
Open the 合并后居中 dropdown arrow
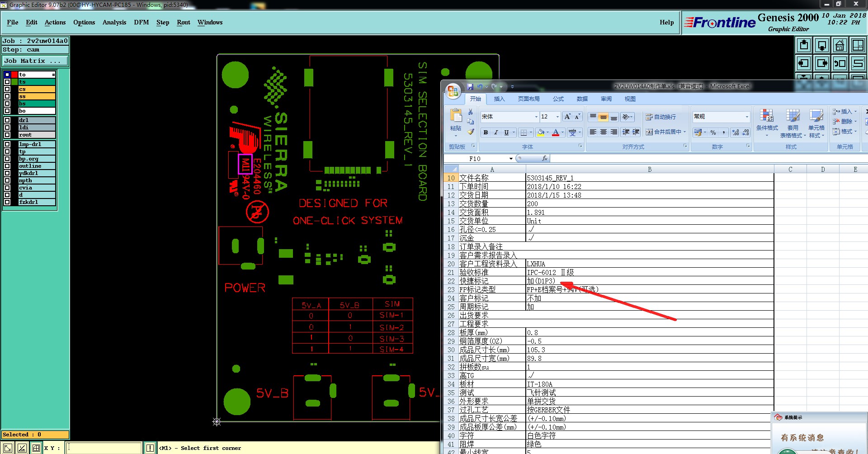684,132
